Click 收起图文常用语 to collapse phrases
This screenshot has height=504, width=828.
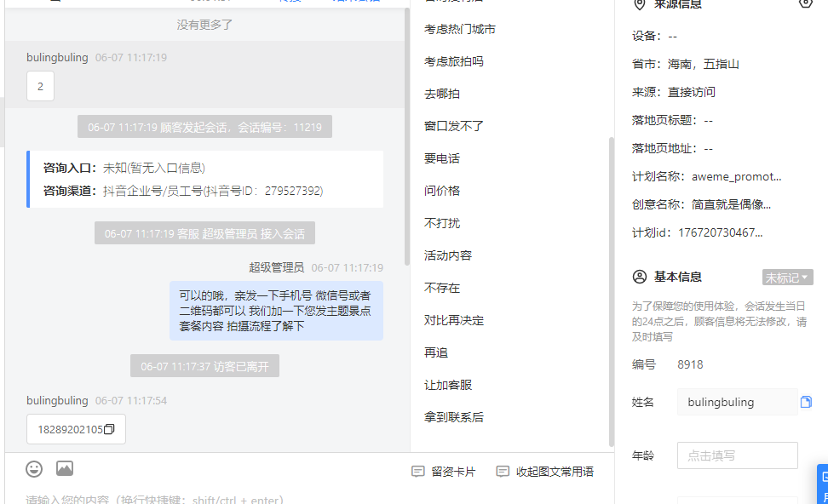point(545,472)
